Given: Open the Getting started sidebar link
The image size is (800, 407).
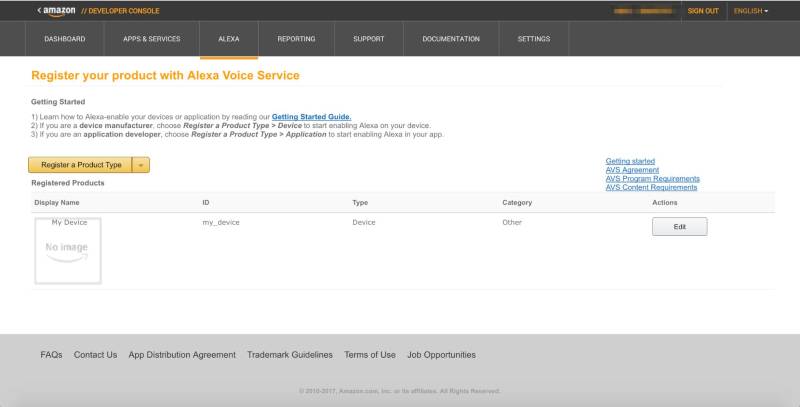Looking at the screenshot, I should pos(630,161).
